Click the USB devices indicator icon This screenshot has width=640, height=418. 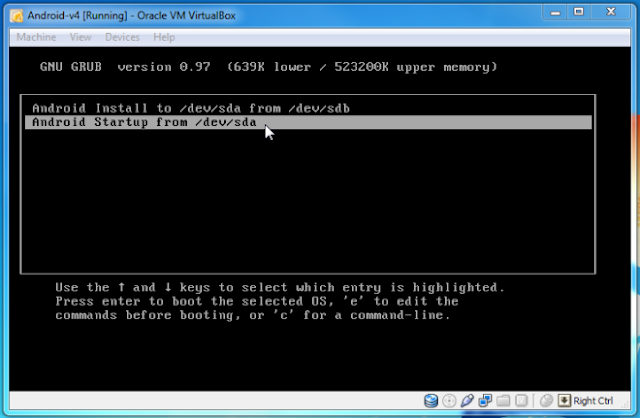pyautogui.click(x=467, y=401)
